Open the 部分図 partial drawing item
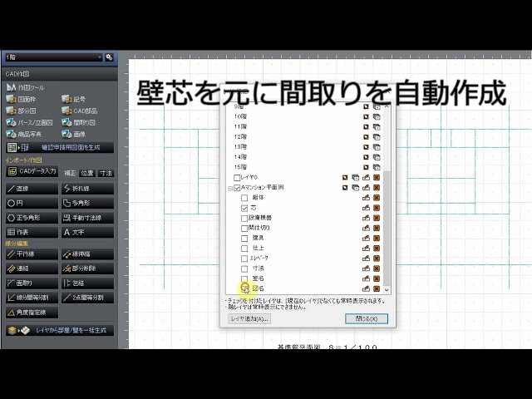532x399 pixels. point(21,111)
